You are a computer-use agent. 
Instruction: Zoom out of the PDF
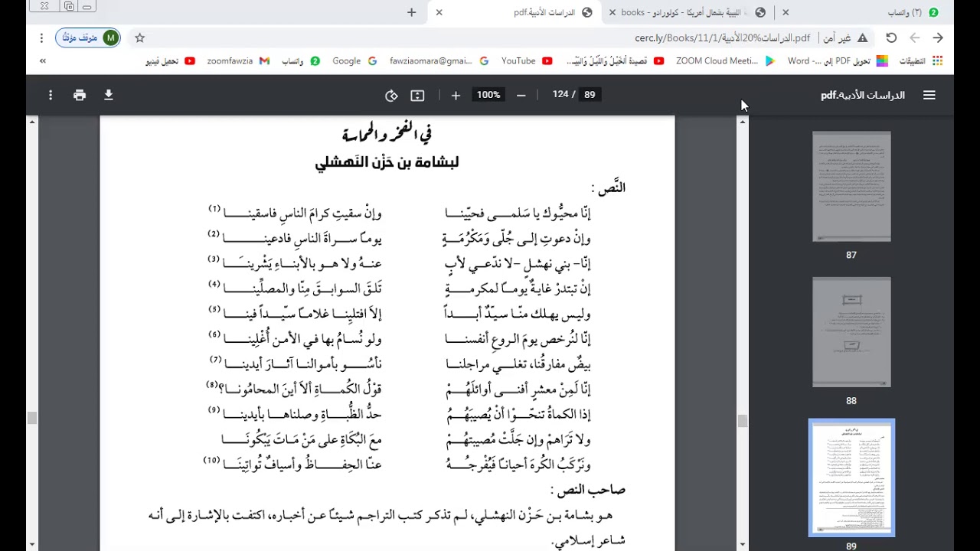pyautogui.click(x=521, y=95)
